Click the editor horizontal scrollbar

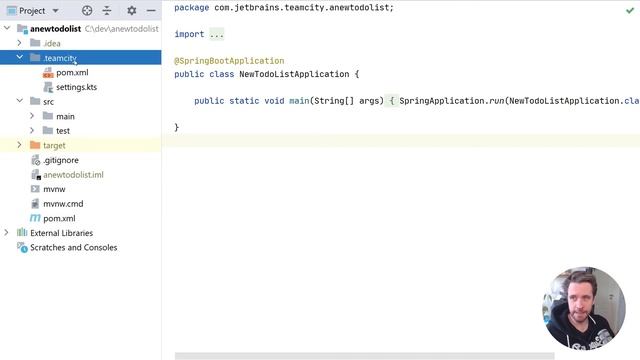[364, 356]
